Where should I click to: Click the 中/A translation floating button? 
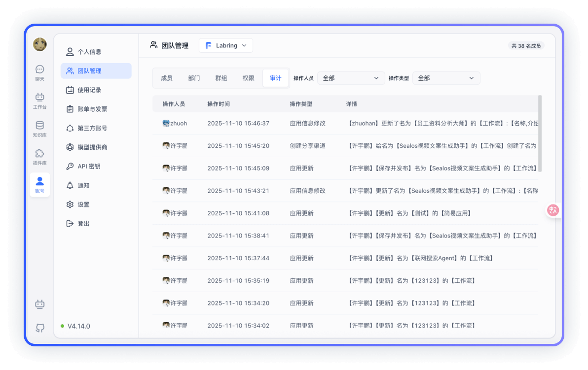click(553, 210)
